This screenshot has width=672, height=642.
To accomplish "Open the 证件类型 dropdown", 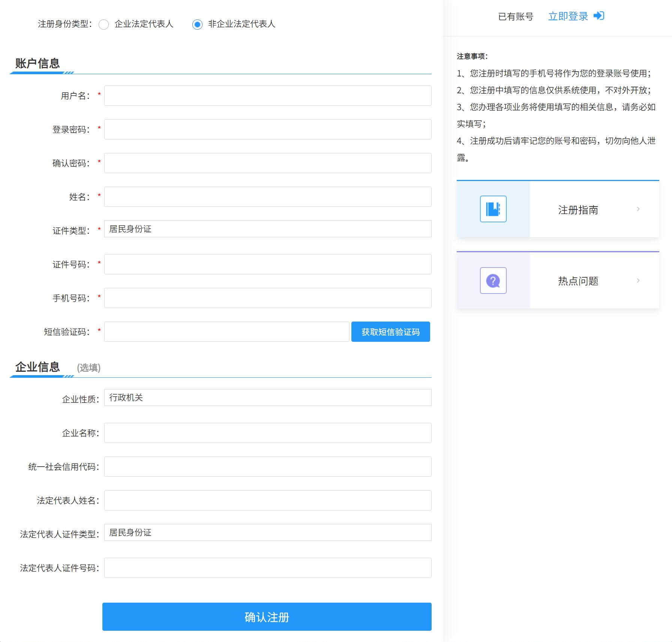I will [268, 229].
